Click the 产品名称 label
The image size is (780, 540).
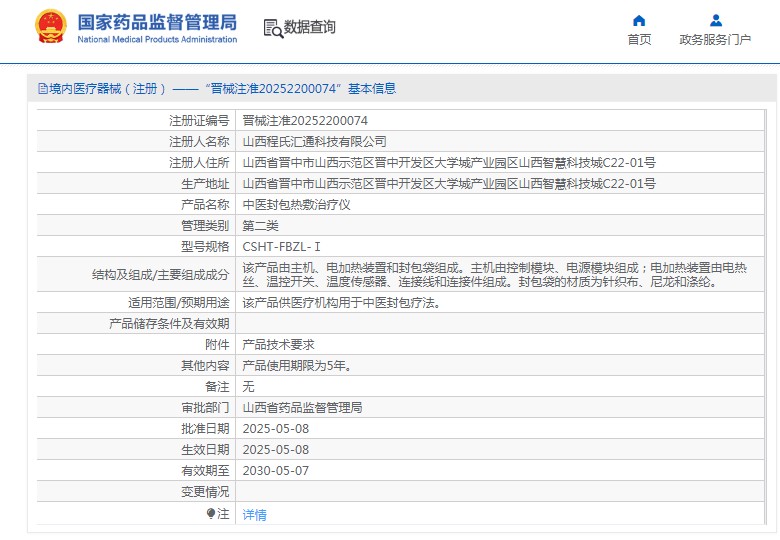click(x=205, y=204)
